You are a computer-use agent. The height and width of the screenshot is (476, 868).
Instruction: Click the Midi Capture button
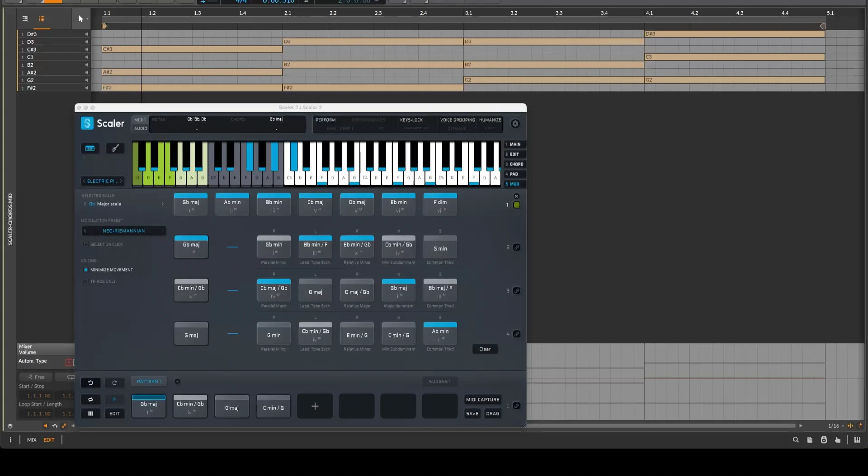pyautogui.click(x=483, y=400)
